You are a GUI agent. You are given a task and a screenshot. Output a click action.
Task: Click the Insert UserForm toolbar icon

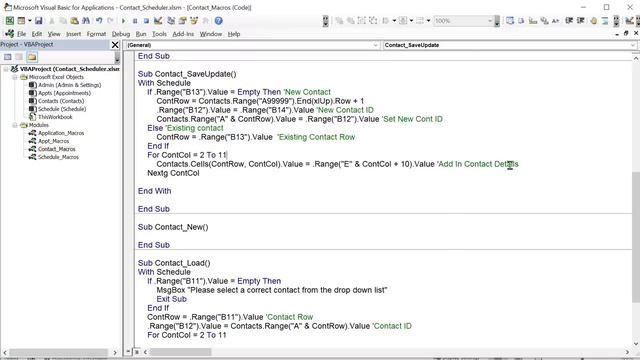tap(21, 21)
